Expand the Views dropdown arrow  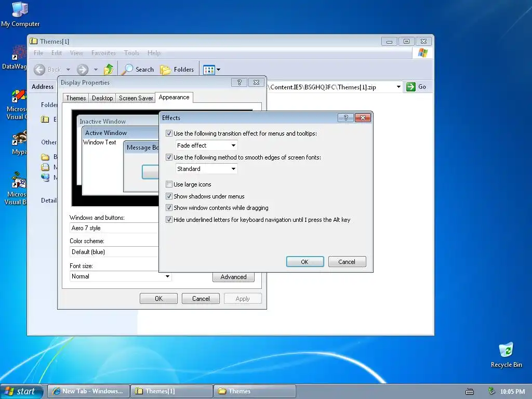219,70
